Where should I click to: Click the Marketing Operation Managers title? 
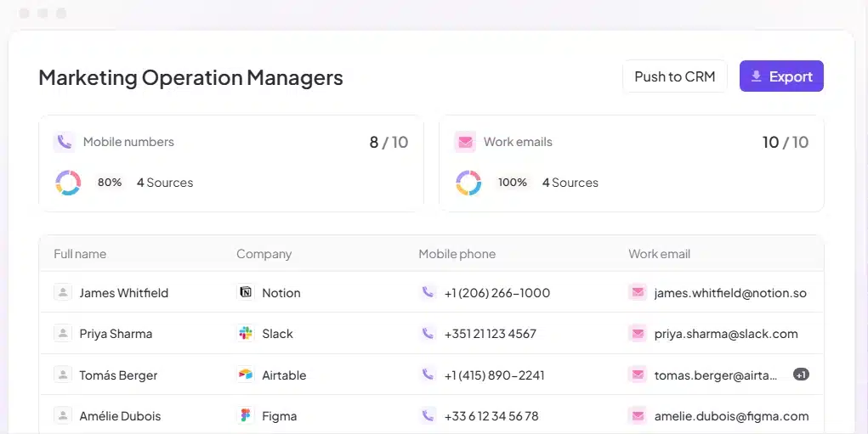pyautogui.click(x=190, y=77)
